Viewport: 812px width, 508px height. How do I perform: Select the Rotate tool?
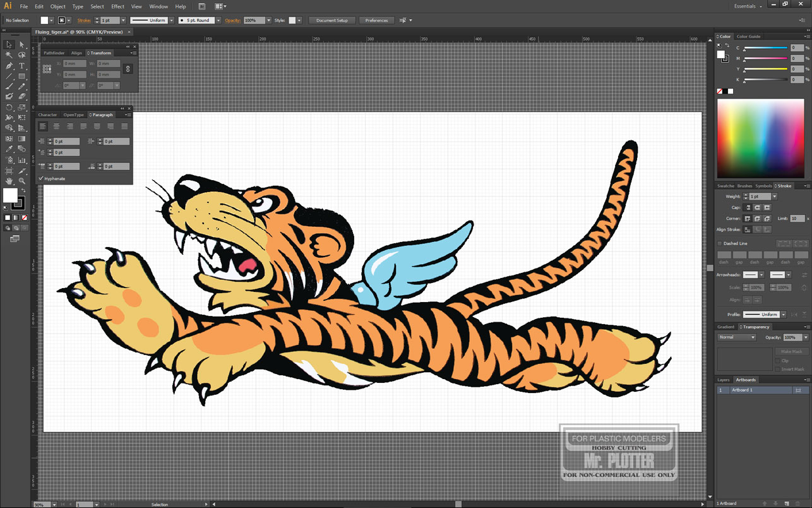9,107
